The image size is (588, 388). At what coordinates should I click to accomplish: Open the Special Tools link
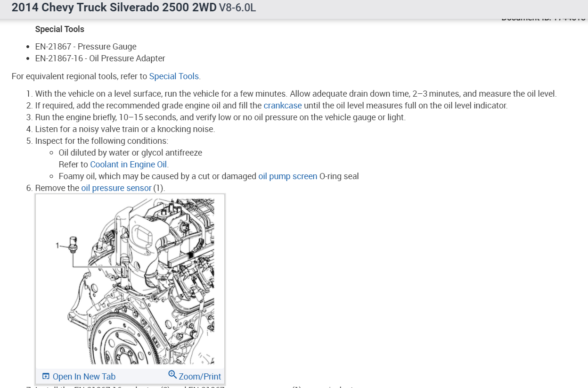[174, 76]
